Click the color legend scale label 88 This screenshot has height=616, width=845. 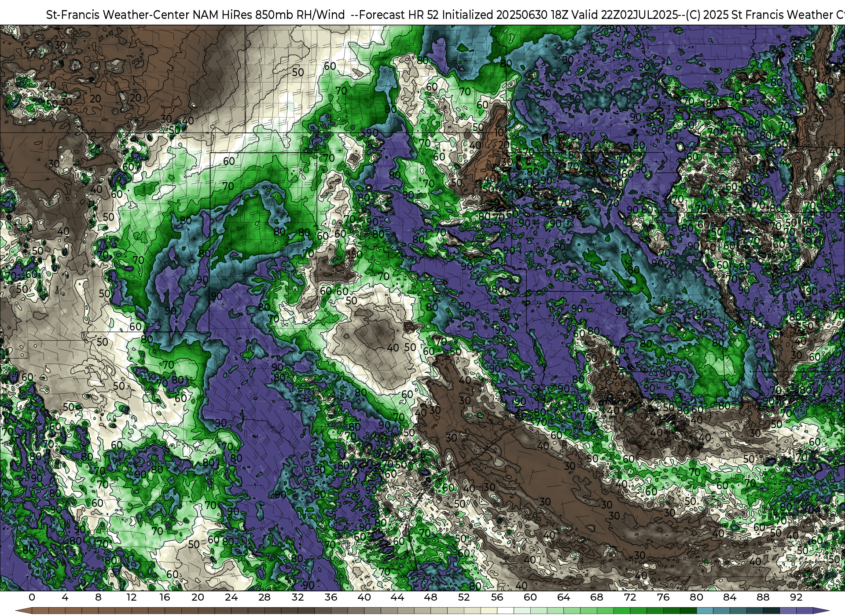(x=763, y=597)
